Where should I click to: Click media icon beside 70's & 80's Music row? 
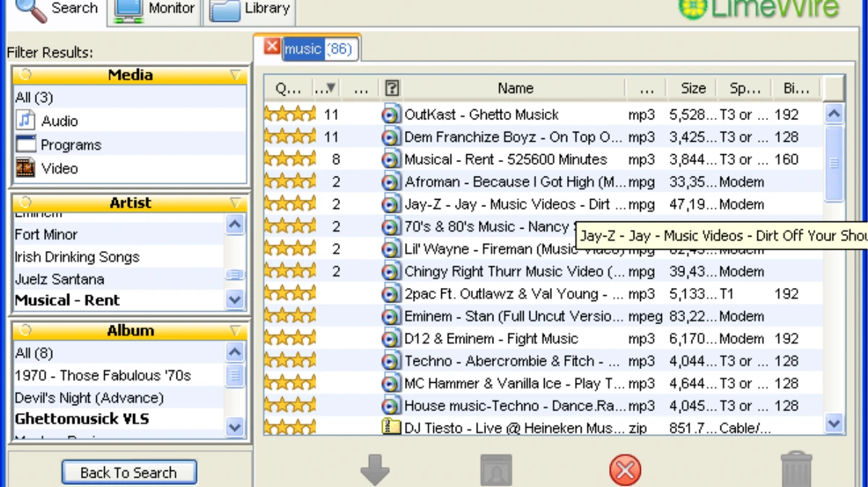point(391,226)
